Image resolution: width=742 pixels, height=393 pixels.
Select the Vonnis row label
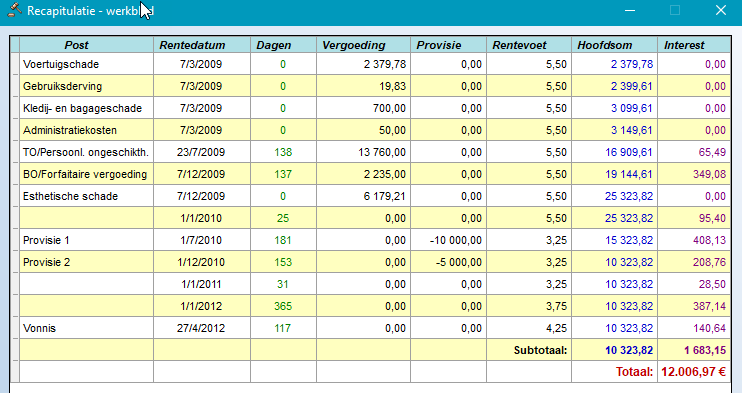39,328
